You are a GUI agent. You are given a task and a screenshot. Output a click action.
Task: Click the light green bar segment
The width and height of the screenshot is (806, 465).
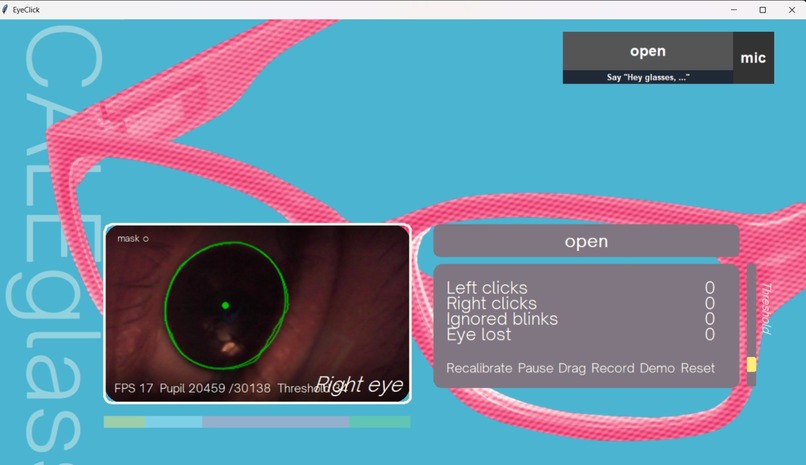point(124,422)
